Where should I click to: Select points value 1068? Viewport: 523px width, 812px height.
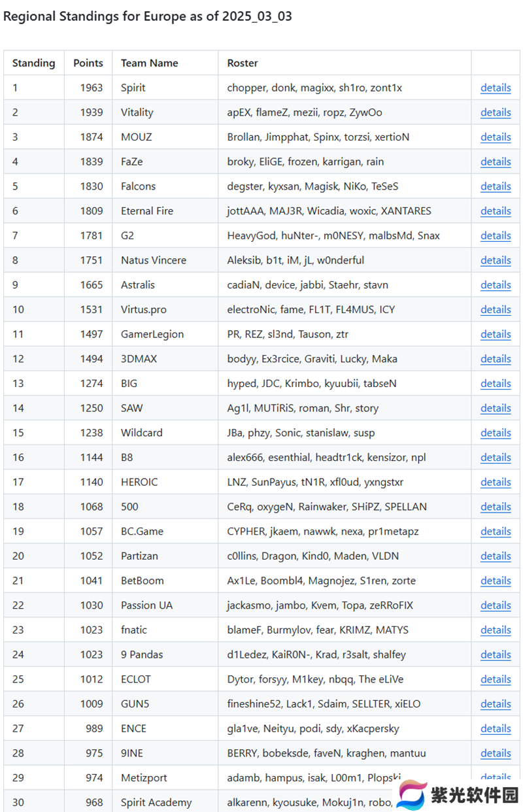[92, 507]
